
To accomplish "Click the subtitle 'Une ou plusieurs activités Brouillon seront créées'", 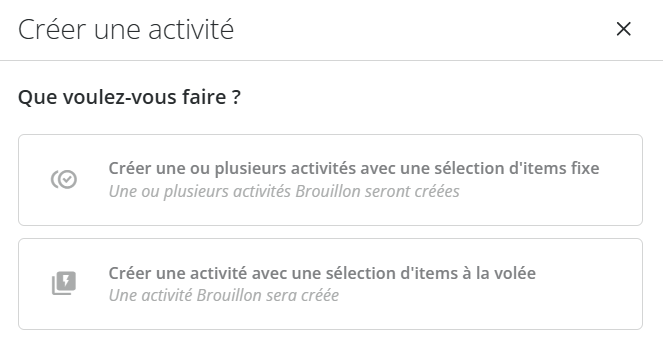I will pyautogui.click(x=284, y=191).
